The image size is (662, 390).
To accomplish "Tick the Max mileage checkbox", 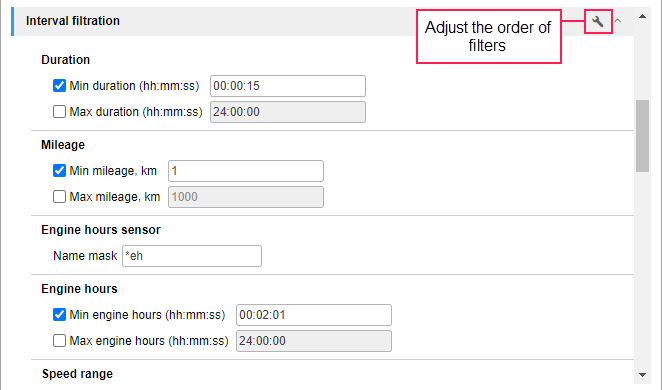I will tap(60, 197).
